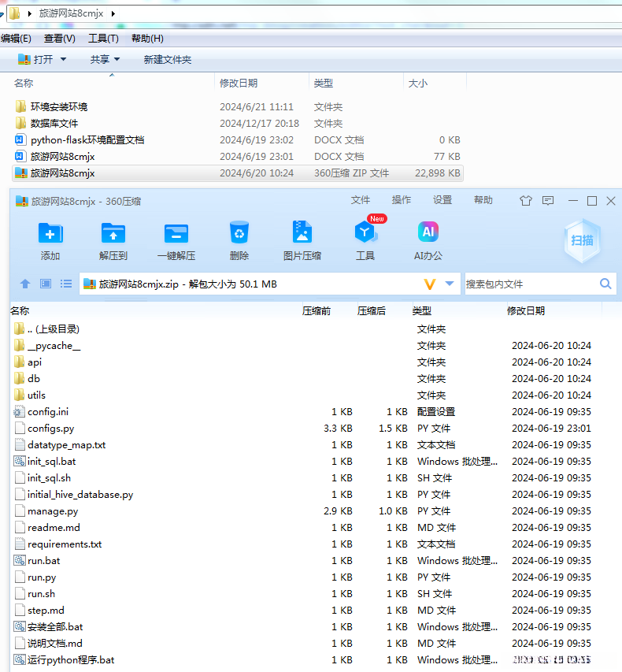The height and width of the screenshot is (672, 622).
Task: Select the utils folder row
Action: (306, 395)
